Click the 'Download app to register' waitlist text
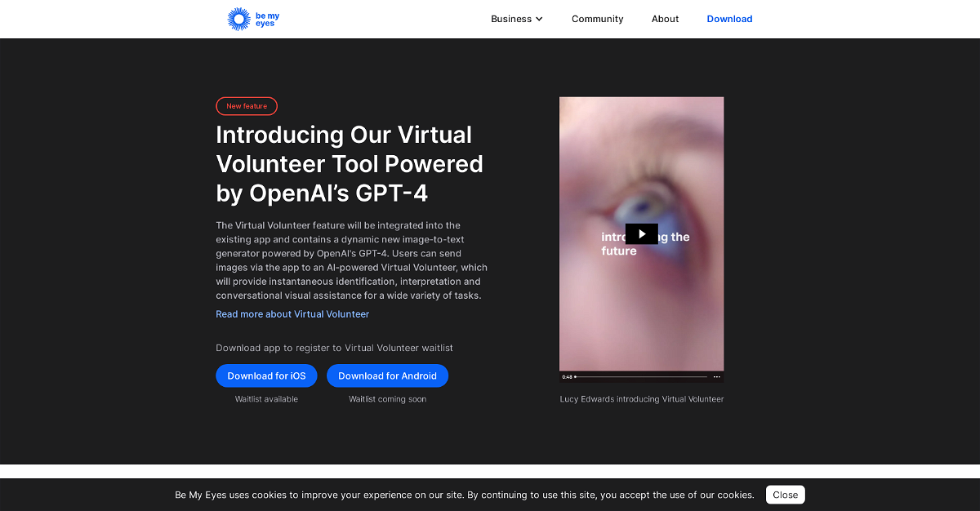Screen dimensions: 980x511 point(334,348)
